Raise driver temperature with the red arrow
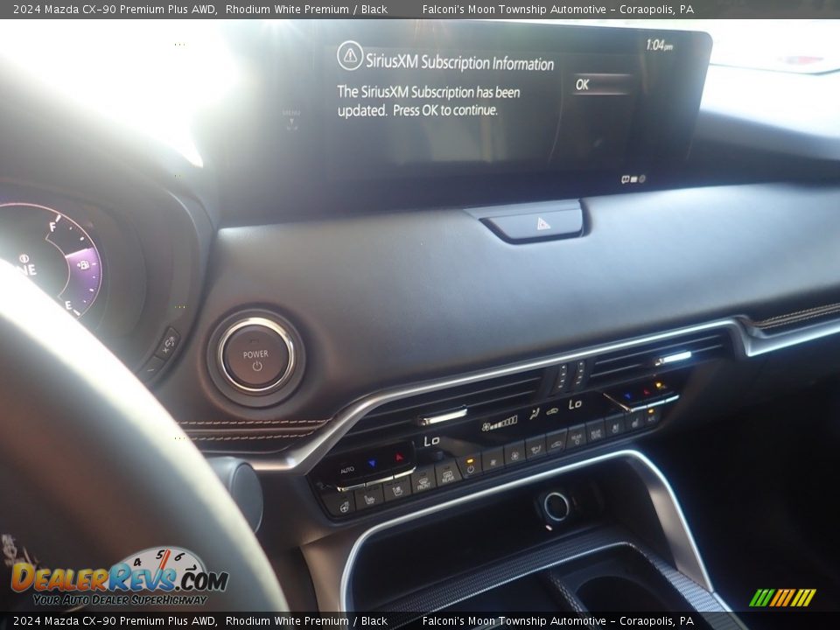This screenshot has height=630, width=840. pyautogui.click(x=399, y=457)
